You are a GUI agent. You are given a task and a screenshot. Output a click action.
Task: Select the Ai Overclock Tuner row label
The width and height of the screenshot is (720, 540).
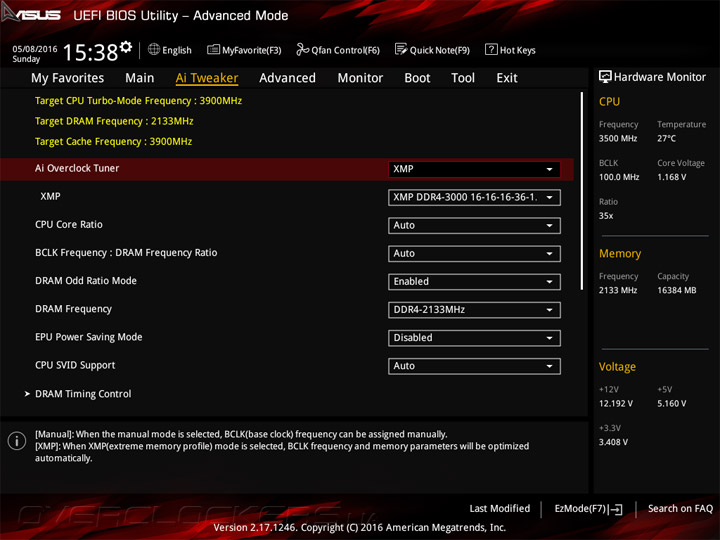click(77, 169)
